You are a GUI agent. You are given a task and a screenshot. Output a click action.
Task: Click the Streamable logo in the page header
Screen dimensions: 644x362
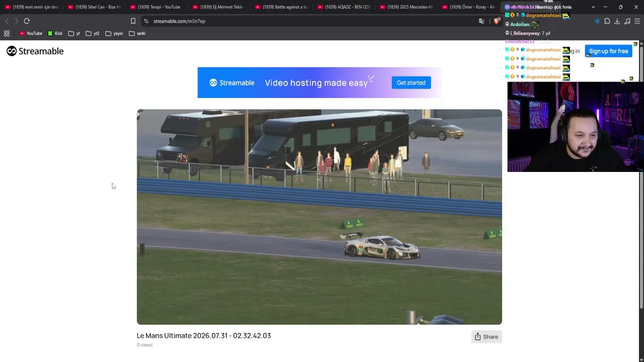[35, 51]
